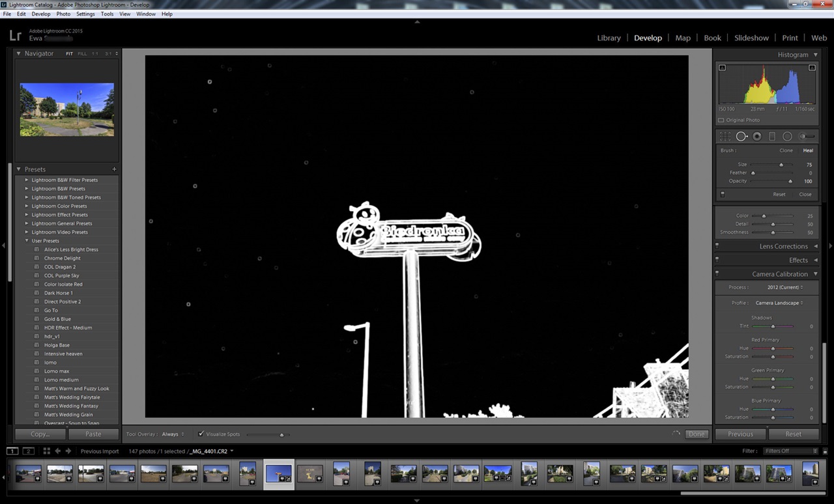Collapse the Histogram panel triangle

(x=815, y=55)
